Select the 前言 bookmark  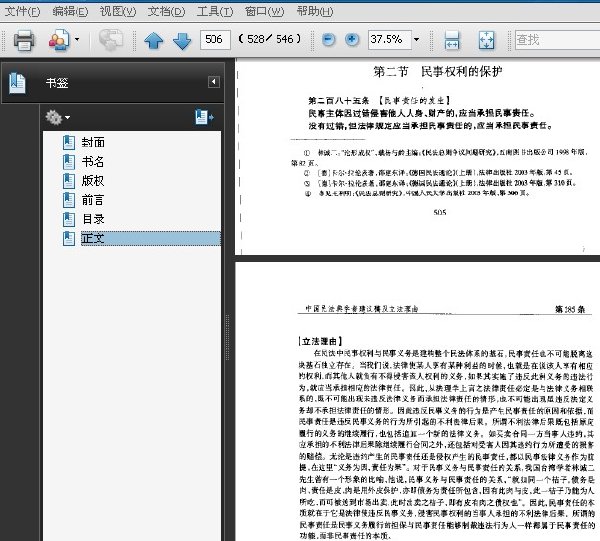(93, 200)
